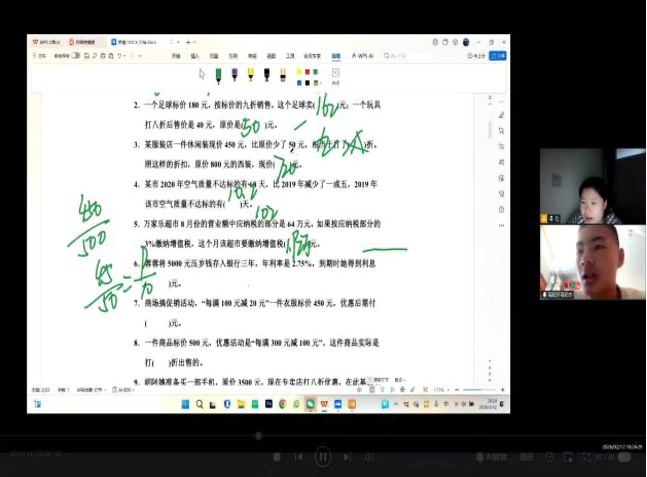This screenshot has width=647, height=477.
Task: Open the WPS AI panel
Action: tap(362, 56)
